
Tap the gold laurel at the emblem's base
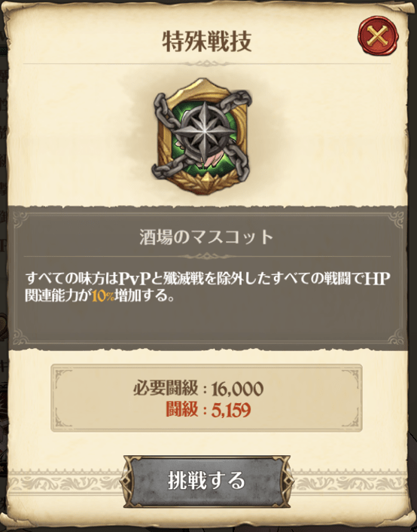pos(202,182)
